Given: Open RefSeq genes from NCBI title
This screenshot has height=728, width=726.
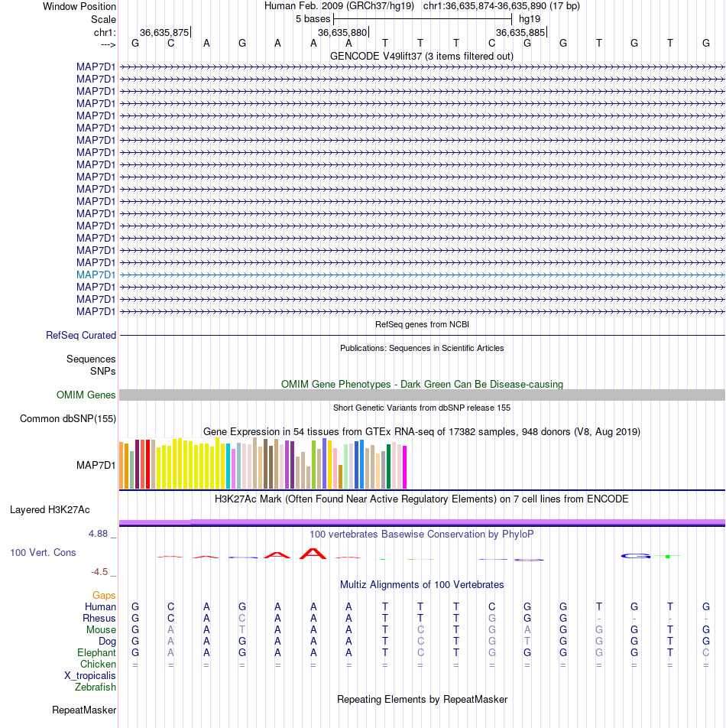Looking at the screenshot, I should [422, 324].
